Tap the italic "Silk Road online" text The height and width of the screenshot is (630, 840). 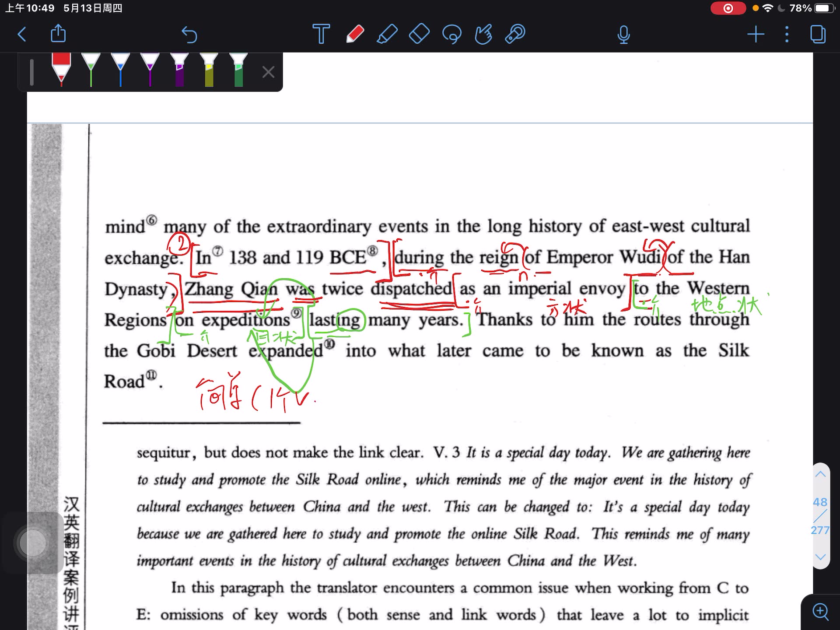(348, 479)
